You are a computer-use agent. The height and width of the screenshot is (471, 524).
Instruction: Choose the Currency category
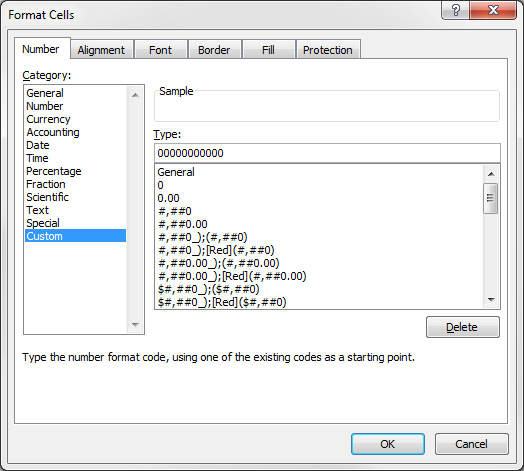click(x=48, y=119)
